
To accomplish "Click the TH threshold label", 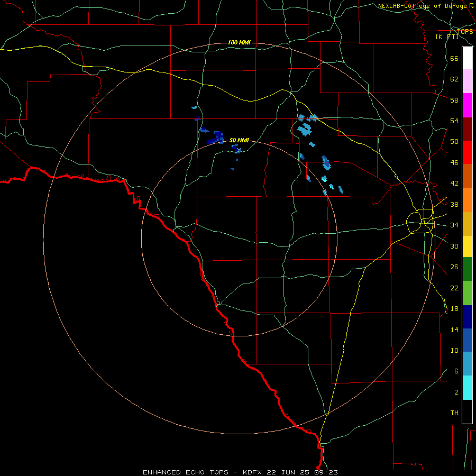I will click(454, 413).
